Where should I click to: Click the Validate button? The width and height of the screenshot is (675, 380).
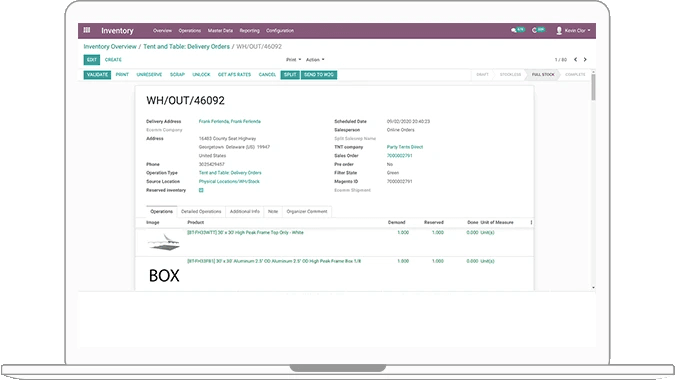97,74
